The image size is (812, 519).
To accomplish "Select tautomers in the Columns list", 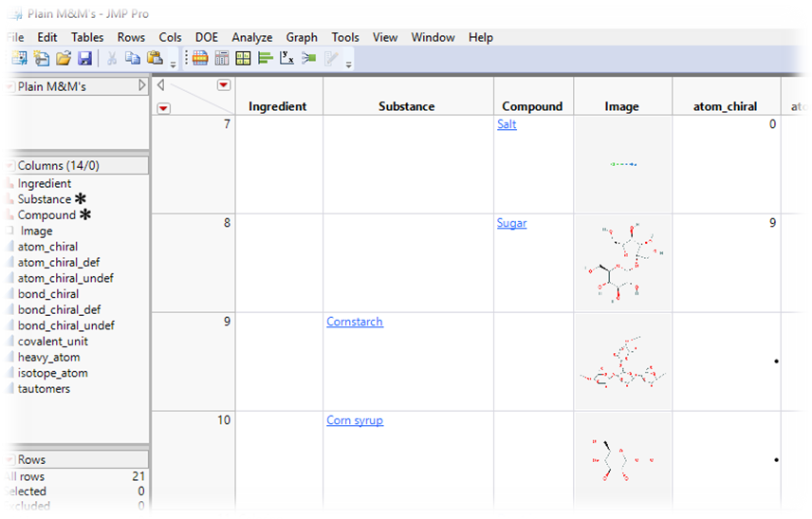I will 44,388.
